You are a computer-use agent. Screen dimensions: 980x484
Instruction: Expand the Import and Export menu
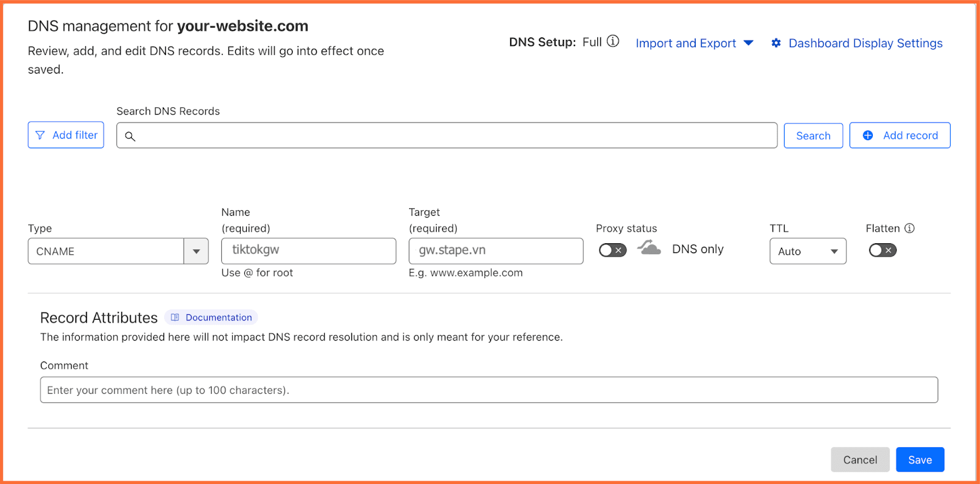(694, 43)
